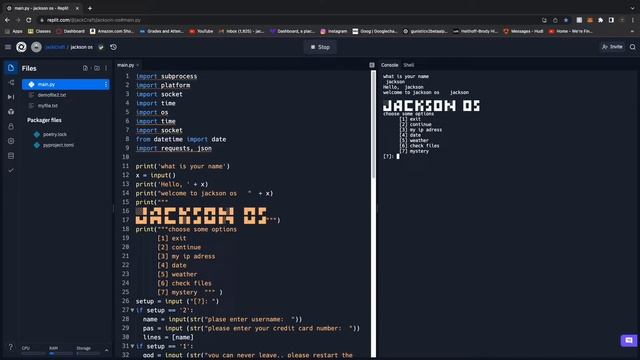Open the Files panel icon in sidebar
Image resolution: width=640 pixels, height=360 pixels.
pyautogui.click(x=11, y=68)
